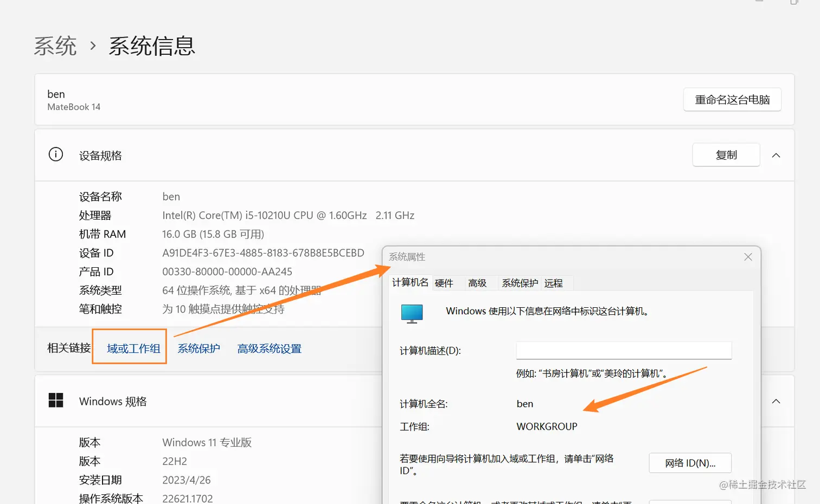This screenshot has width=820, height=504.
Task: Click the 操作系统版本 label
Action: pyautogui.click(x=111, y=499)
